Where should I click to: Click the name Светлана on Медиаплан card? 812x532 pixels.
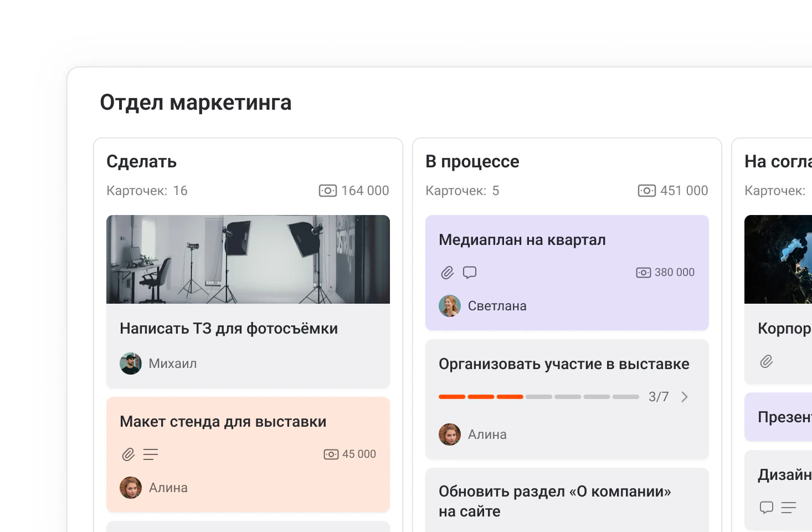[497, 306]
